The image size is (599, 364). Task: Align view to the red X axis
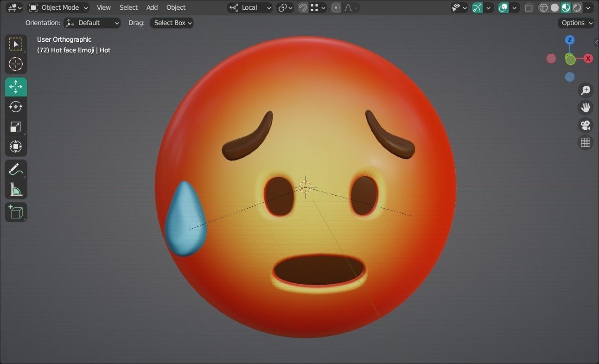[588, 58]
